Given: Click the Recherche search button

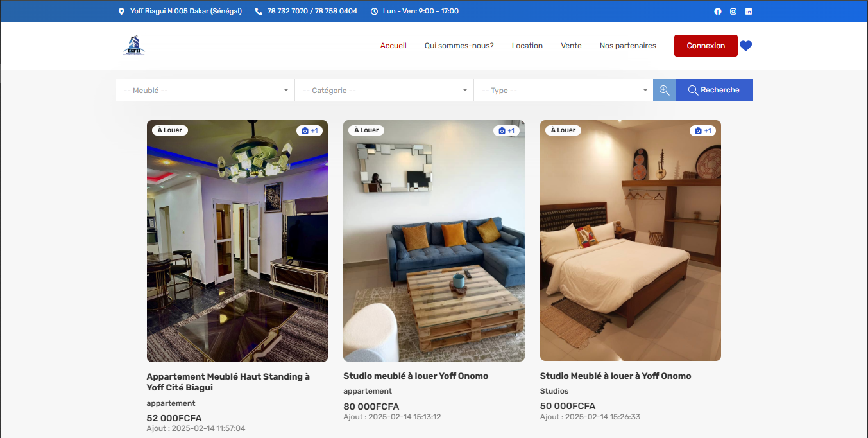Looking at the screenshot, I should click(714, 90).
